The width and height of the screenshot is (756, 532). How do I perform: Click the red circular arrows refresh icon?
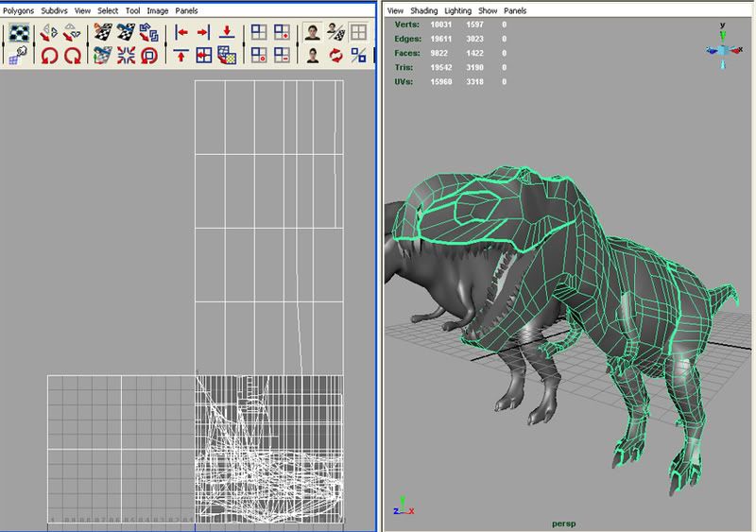tap(336, 56)
